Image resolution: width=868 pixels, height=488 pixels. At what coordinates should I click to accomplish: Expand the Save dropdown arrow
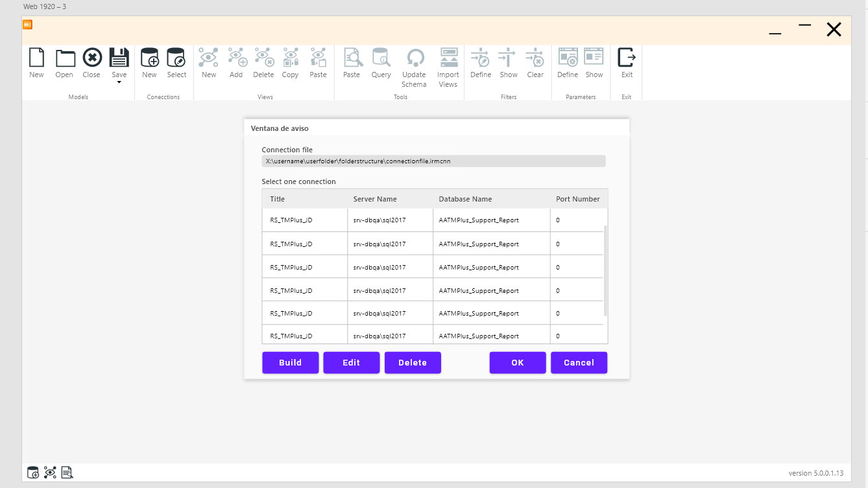pos(119,82)
